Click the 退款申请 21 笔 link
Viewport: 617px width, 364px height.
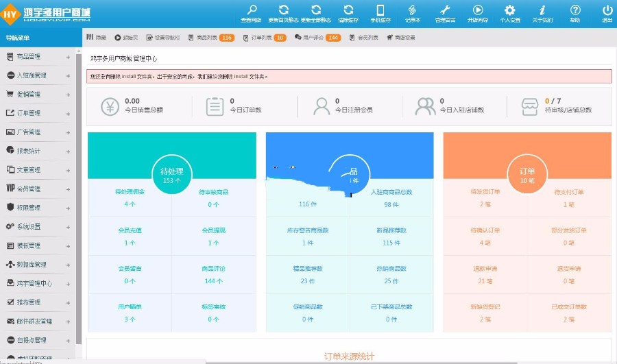[485, 275]
